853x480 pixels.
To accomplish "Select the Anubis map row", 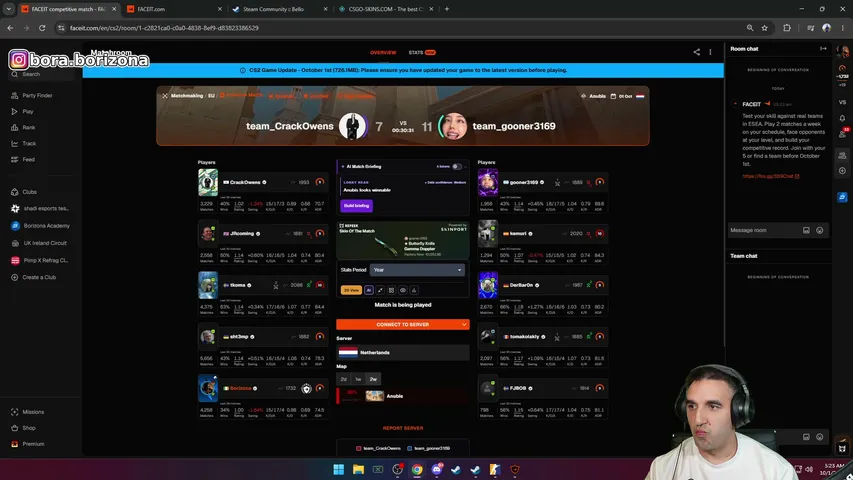I will coord(403,396).
